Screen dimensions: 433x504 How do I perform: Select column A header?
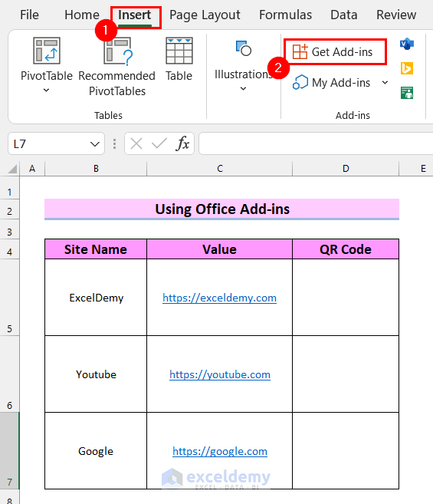click(32, 169)
